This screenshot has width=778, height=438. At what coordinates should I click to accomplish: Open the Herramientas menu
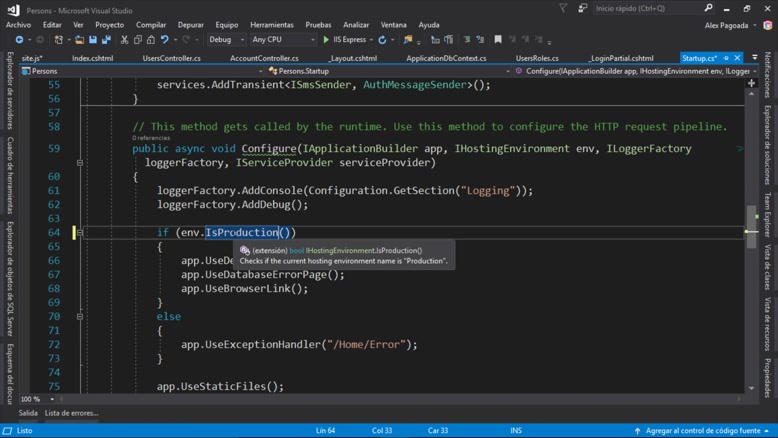tap(271, 25)
